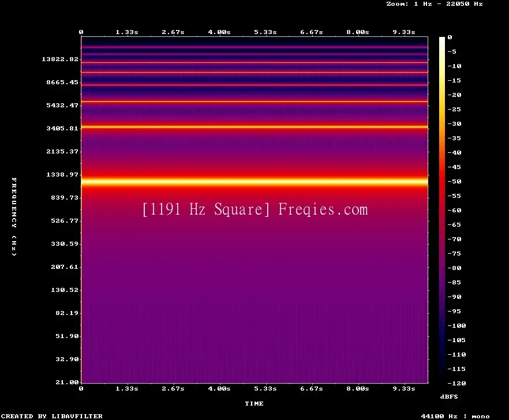Select the "5432.47" frequency label

pyautogui.click(x=62, y=105)
